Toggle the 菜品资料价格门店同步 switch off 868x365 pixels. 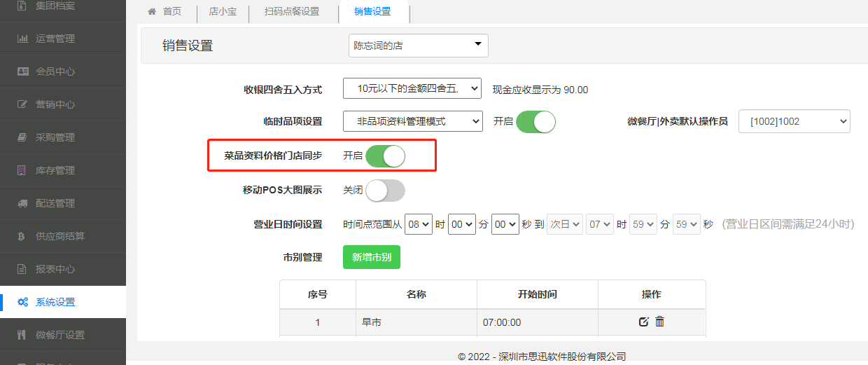[x=386, y=156]
